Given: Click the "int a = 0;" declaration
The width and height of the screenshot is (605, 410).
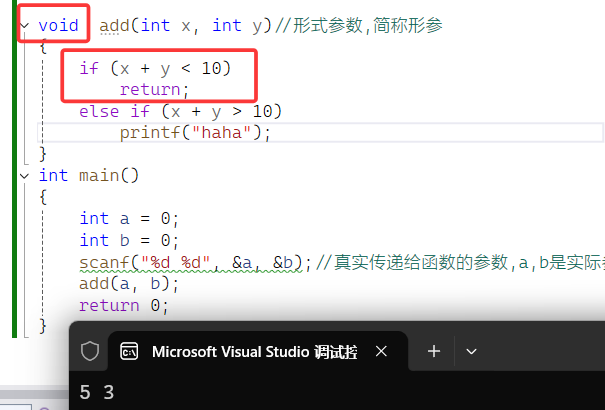Looking at the screenshot, I should (129, 219).
